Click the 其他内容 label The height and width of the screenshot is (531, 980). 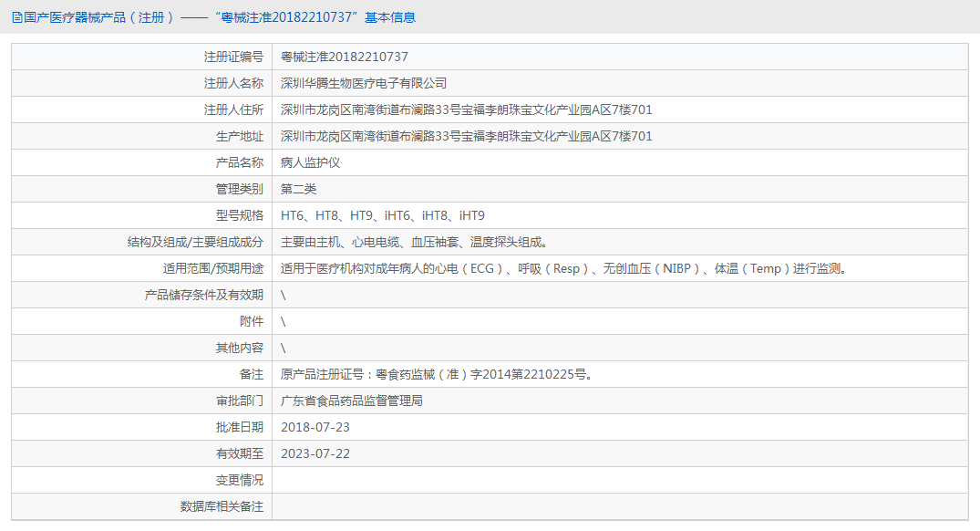(240, 348)
